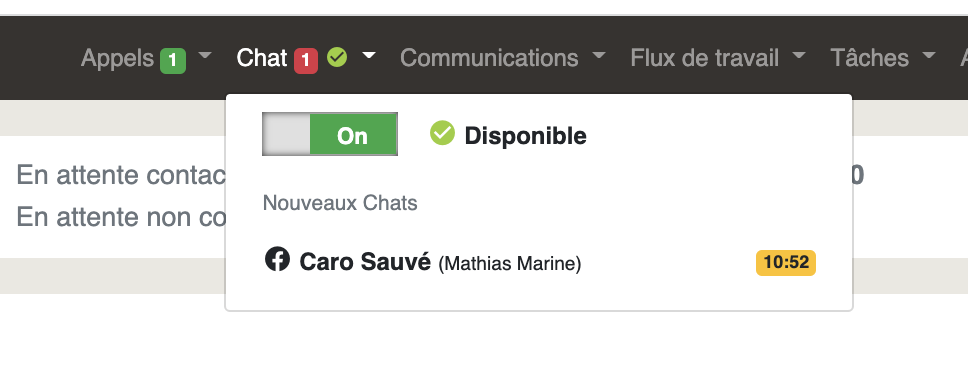Toggle the chat On switch off
Viewport: 968px width, 384px height.
[330, 134]
